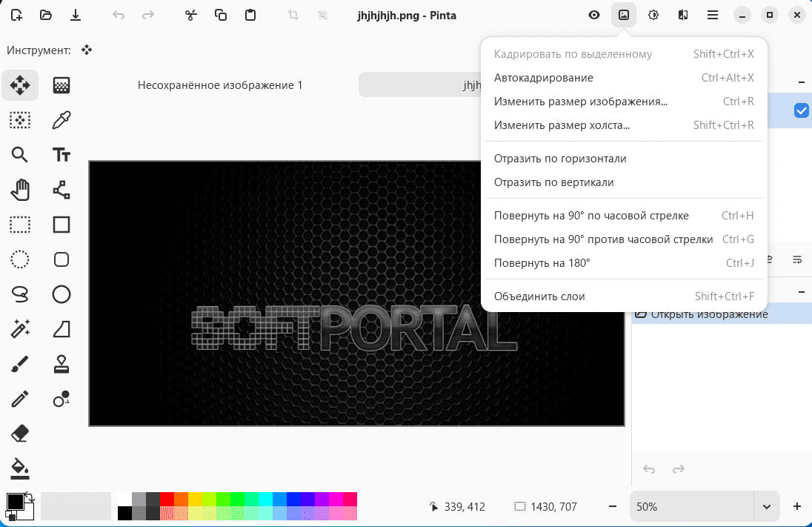Select the Pencil tool
The height and width of the screenshot is (527, 812).
[20, 399]
